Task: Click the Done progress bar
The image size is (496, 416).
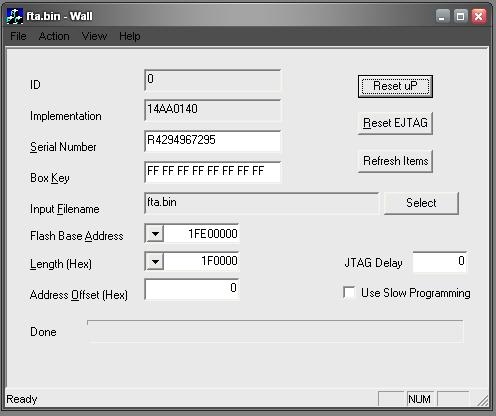Action: 275,331
